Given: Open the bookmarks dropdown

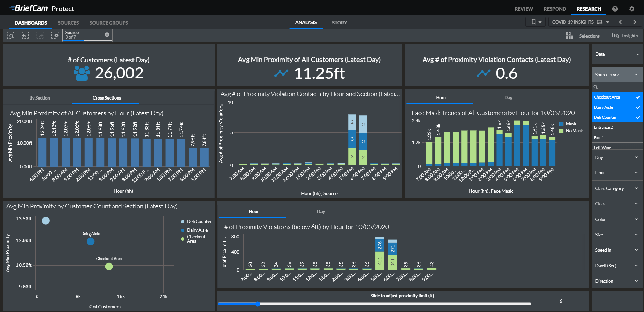Looking at the screenshot, I should (x=536, y=22).
